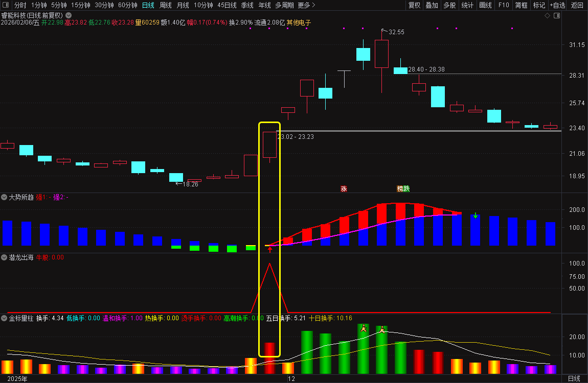Screen dimensions: 588x383
Task: Switch to 10分钟 chart period
Action: pyautogui.click(x=203, y=5)
